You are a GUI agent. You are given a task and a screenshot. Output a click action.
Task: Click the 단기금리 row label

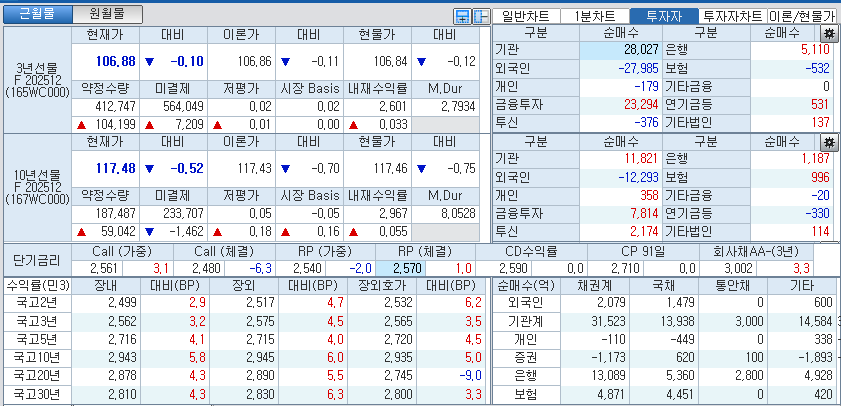tap(37, 260)
